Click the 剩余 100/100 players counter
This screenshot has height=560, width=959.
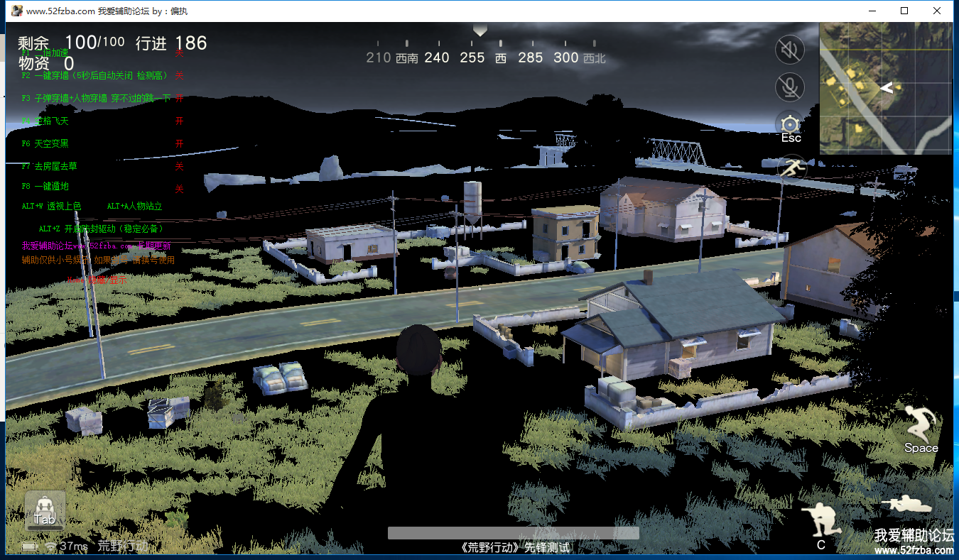pyautogui.click(x=71, y=43)
